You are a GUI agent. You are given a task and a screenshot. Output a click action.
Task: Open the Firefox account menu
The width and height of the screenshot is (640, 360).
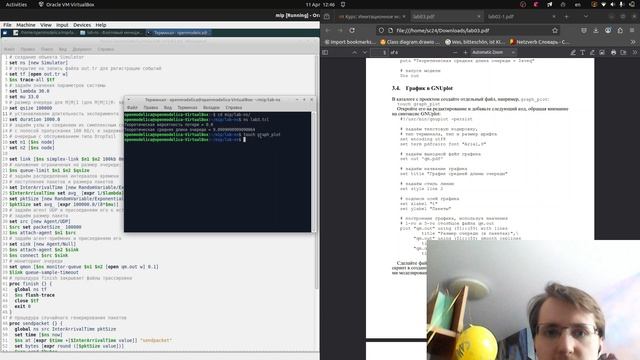coord(608,30)
